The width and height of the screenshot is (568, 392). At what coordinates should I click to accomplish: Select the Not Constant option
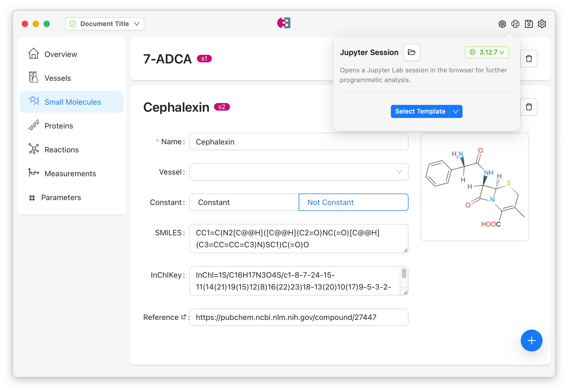pos(353,202)
